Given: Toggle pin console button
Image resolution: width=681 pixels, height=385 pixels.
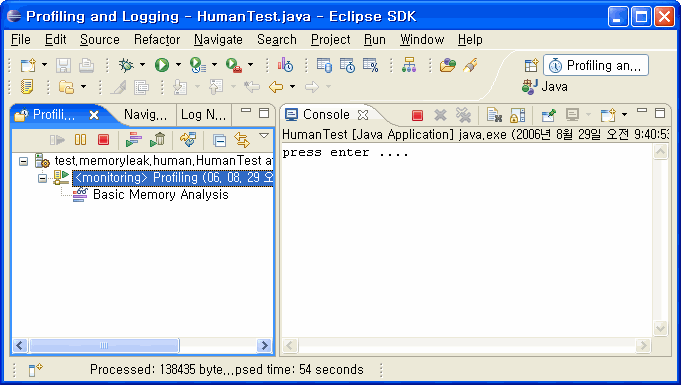Looking at the screenshot, I should click(549, 115).
